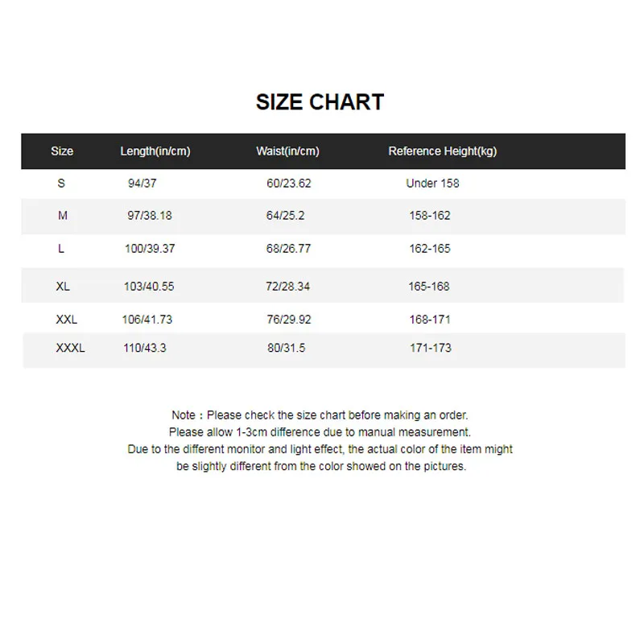
Task: Select the XXL size row label
Action: click(67, 319)
